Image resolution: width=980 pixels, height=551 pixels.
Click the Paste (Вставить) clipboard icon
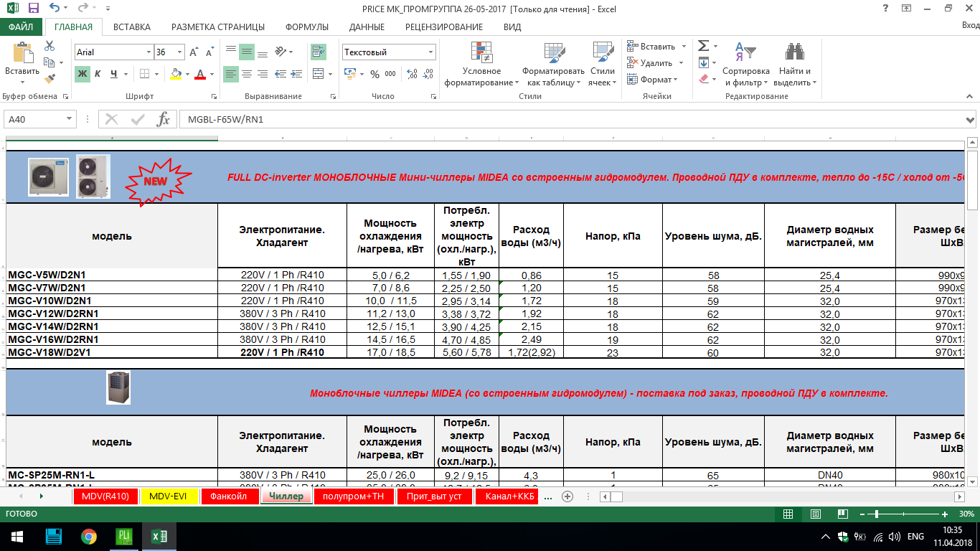coord(22,54)
